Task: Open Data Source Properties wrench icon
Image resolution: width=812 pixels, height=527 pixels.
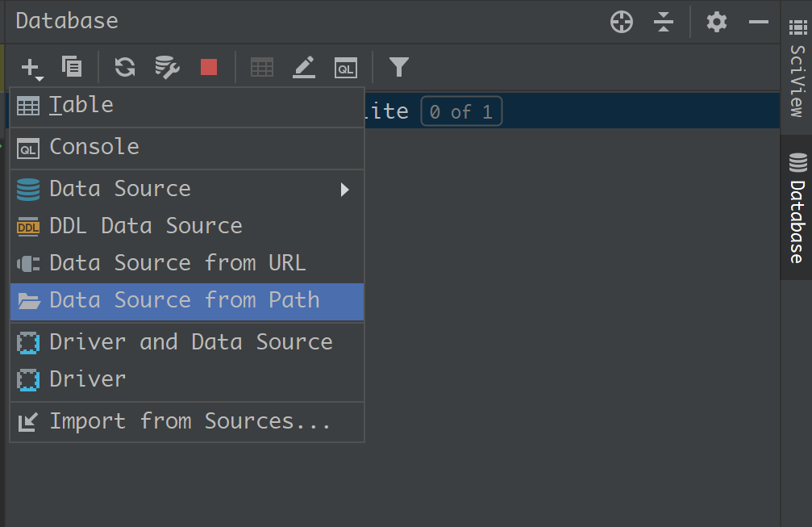Action: [167, 67]
